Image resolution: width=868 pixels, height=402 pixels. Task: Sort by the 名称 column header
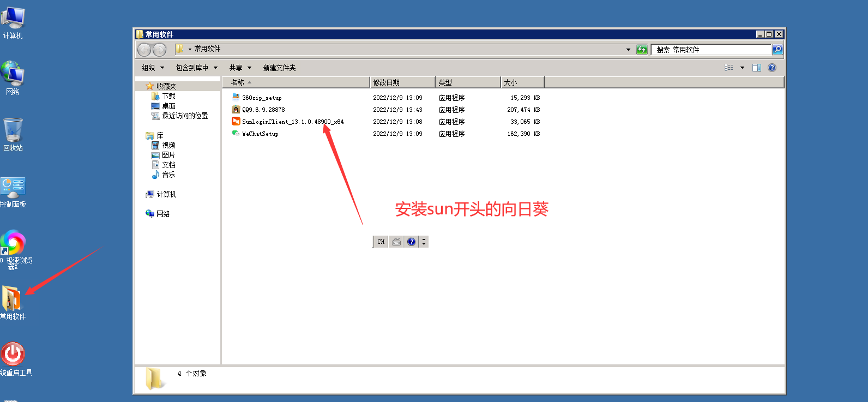pos(296,82)
